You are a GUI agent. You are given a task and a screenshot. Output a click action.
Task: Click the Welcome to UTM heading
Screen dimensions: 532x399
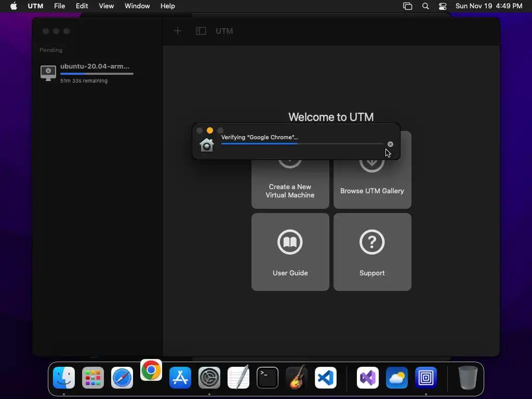(331, 117)
